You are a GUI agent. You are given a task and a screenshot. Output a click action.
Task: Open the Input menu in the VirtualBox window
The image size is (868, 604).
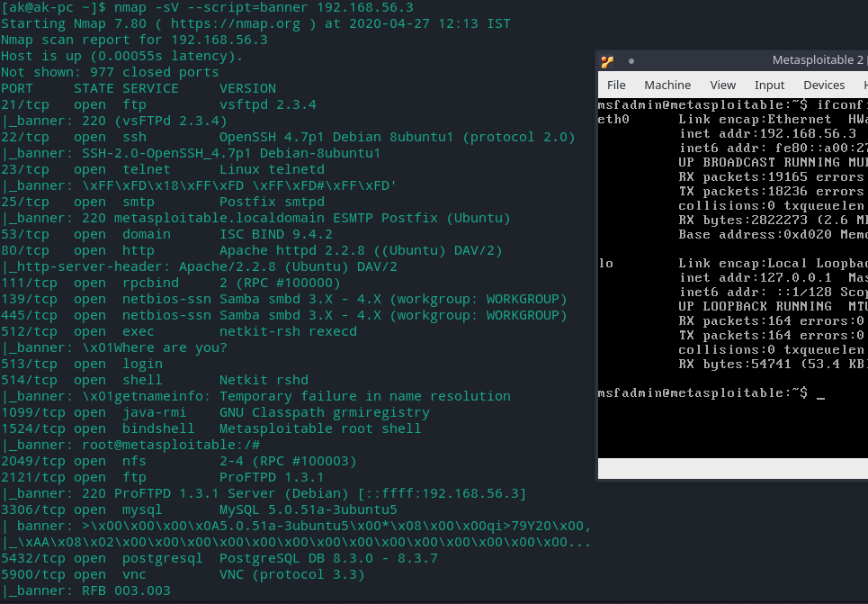pos(769,86)
